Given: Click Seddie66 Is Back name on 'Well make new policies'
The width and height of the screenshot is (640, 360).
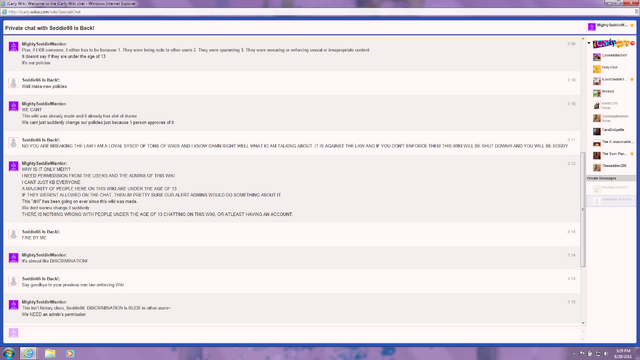Looking at the screenshot, I should (x=41, y=80).
